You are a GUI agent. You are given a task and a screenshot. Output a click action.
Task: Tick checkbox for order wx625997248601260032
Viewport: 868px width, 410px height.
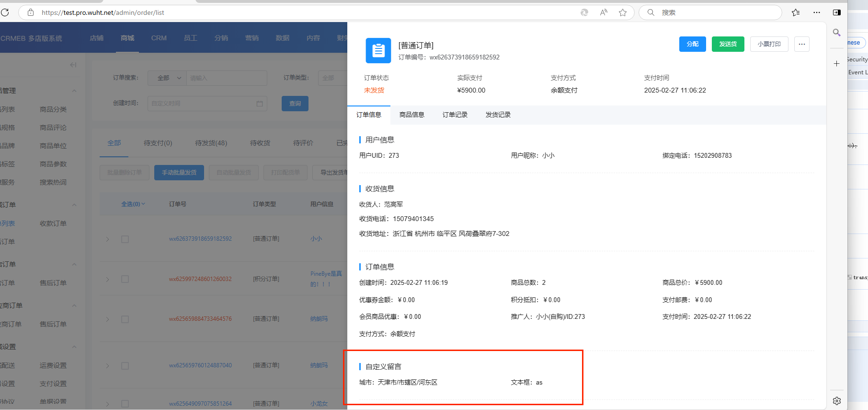(125, 279)
